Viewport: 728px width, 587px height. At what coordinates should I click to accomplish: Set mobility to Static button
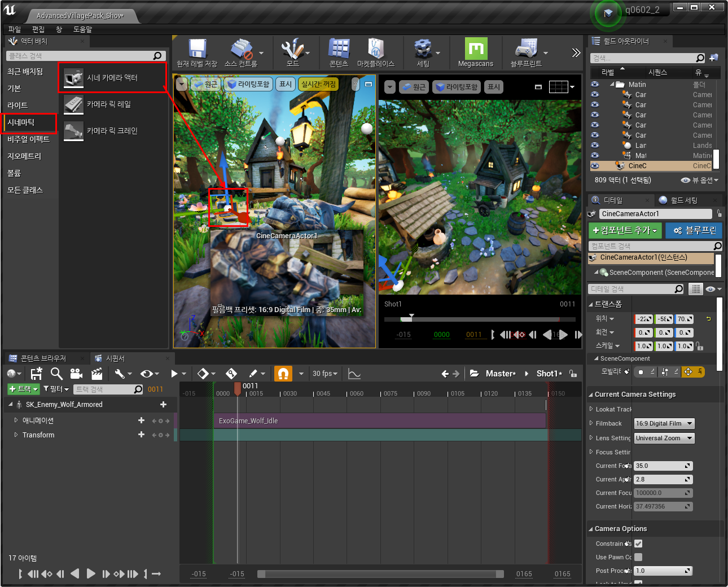[646, 371]
